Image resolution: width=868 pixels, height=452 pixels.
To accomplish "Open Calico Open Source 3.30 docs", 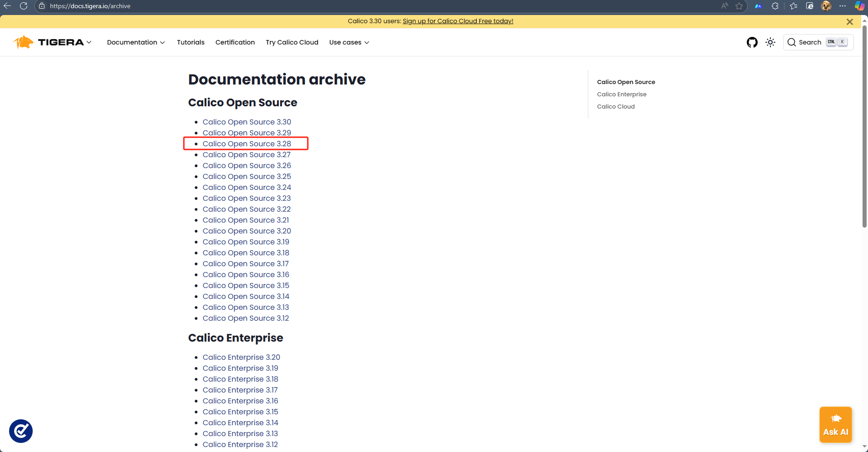I will click(247, 122).
